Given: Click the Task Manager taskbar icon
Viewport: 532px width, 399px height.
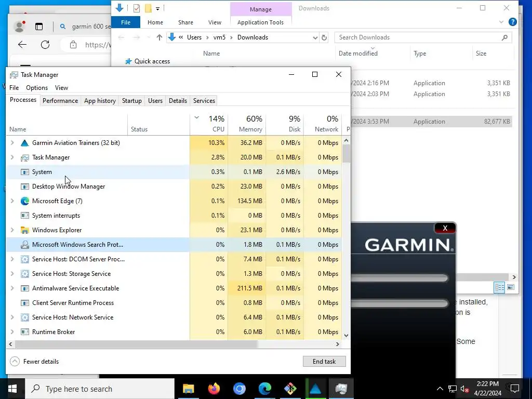Looking at the screenshot, I should (x=341, y=389).
